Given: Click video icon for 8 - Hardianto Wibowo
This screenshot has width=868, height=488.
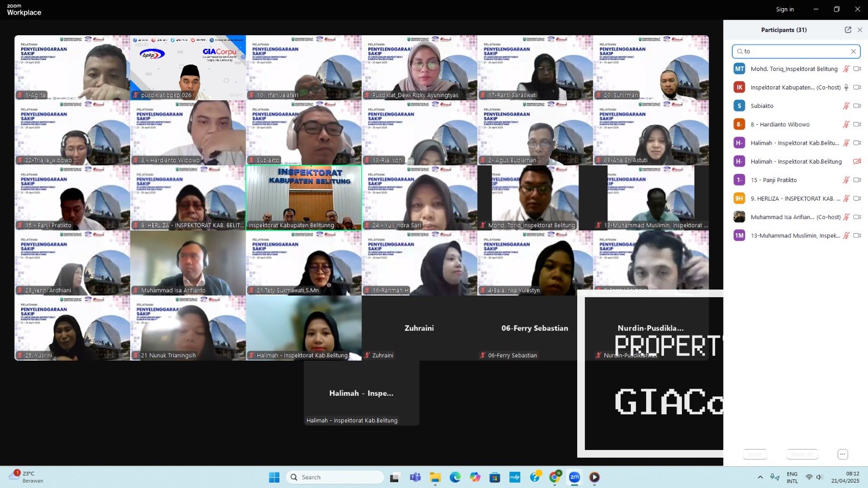Looking at the screenshot, I should (x=857, y=125).
